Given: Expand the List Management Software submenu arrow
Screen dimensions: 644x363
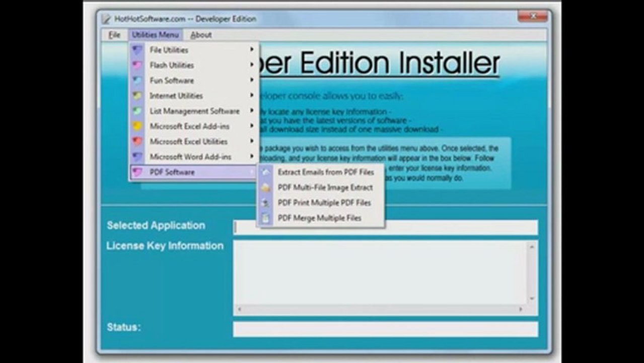Looking at the screenshot, I should click(251, 111).
